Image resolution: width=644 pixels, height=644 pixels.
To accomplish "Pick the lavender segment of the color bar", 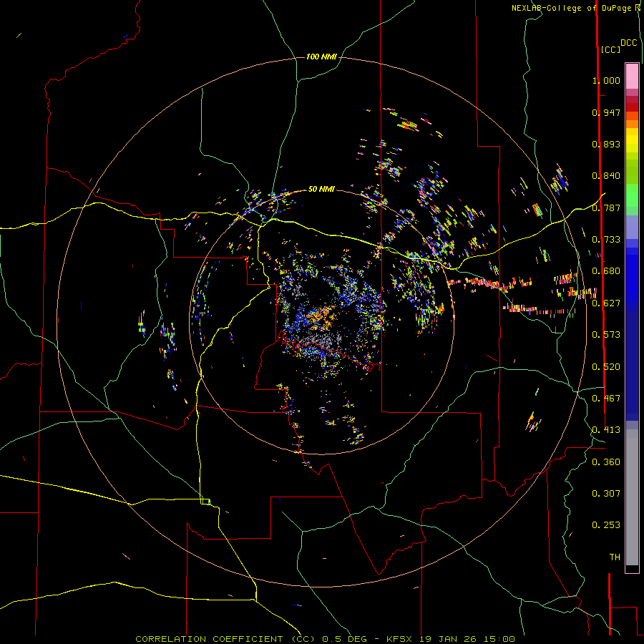I will 632,227.
